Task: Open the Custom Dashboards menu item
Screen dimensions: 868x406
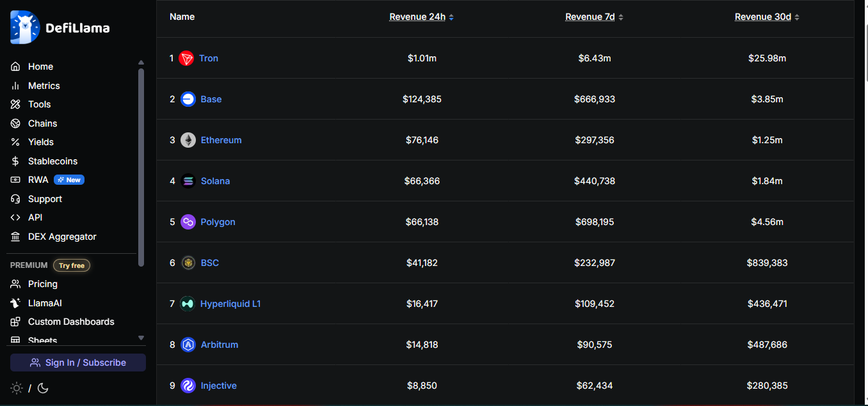Action: (71, 322)
